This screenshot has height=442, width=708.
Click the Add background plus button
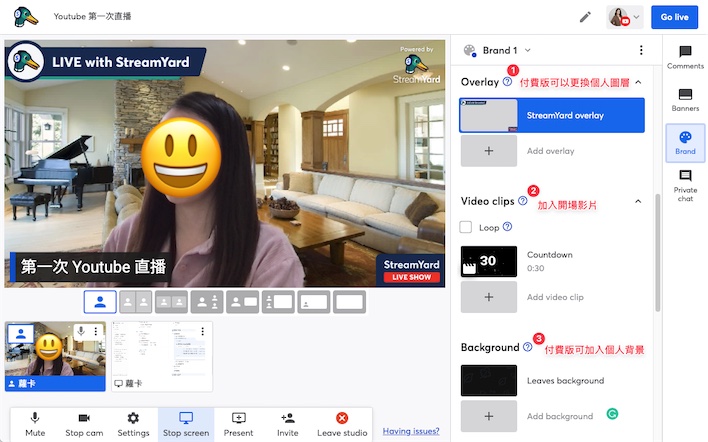489,416
